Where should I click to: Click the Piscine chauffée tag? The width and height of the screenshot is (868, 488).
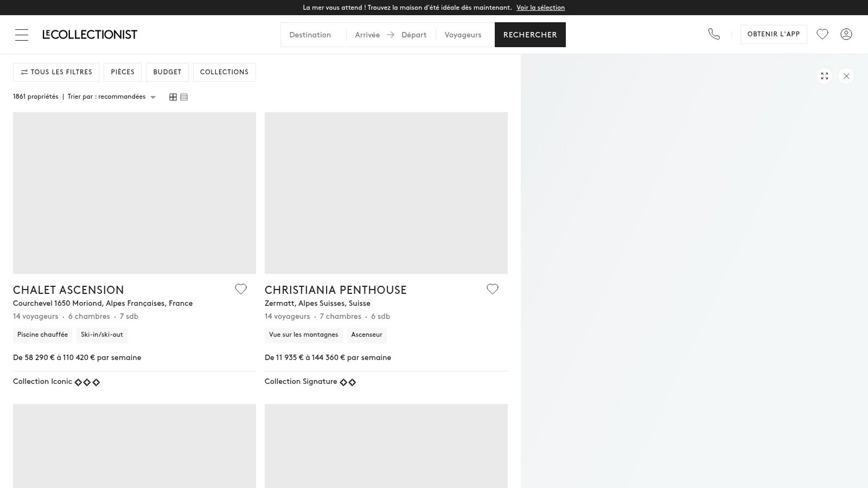pos(42,335)
